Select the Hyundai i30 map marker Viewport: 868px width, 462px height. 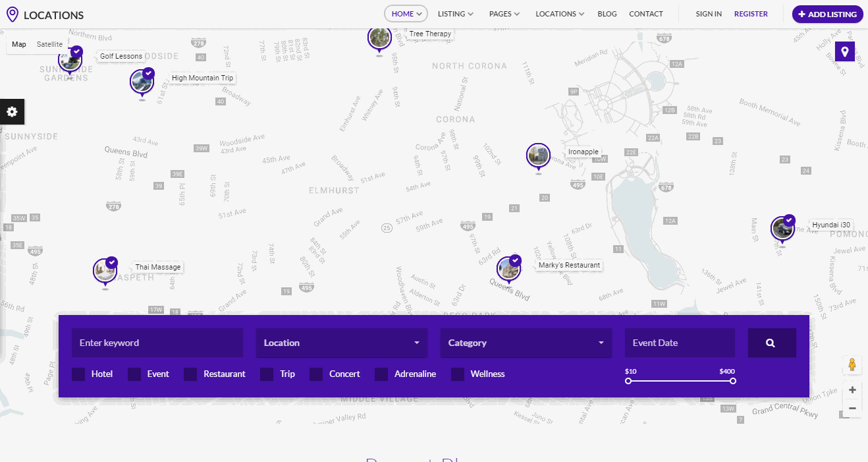pos(782,229)
